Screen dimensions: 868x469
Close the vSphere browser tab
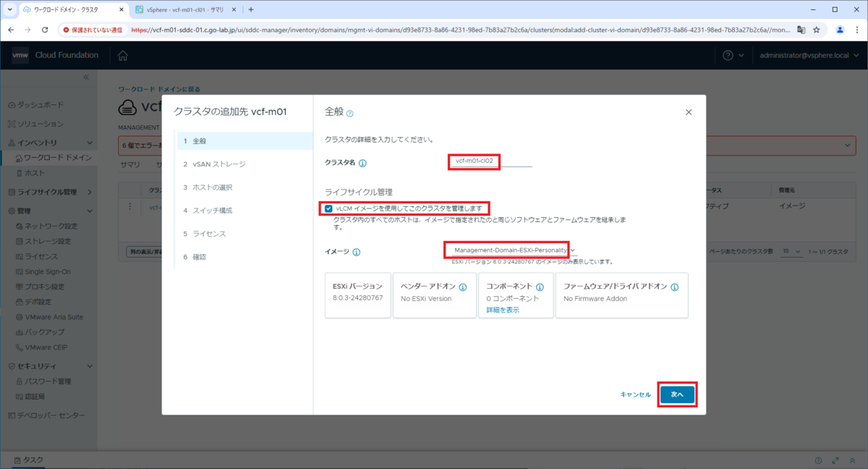tap(234, 9)
